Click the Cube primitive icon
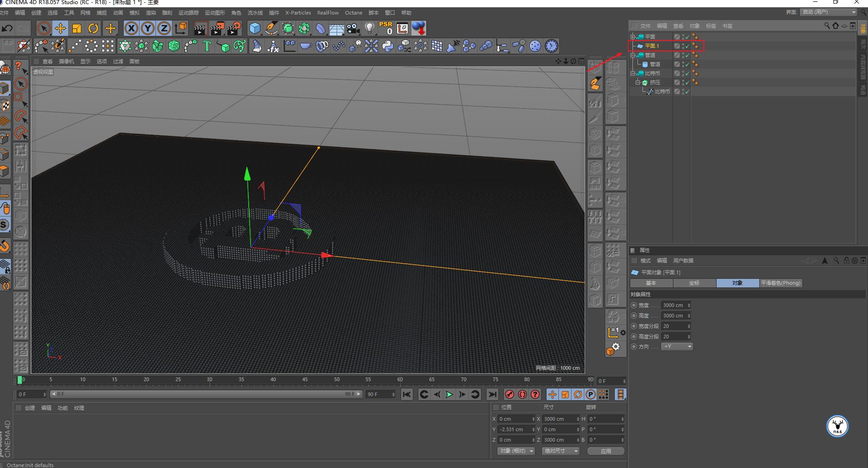 (255, 29)
